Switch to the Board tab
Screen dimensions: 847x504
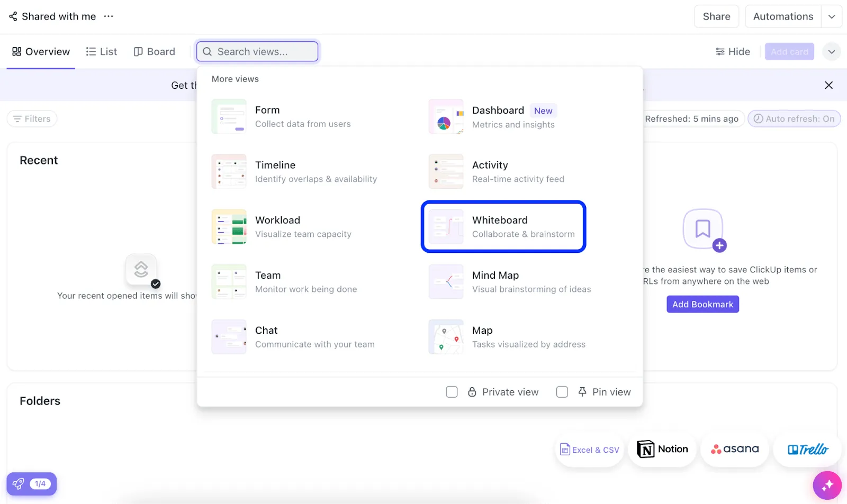click(154, 51)
